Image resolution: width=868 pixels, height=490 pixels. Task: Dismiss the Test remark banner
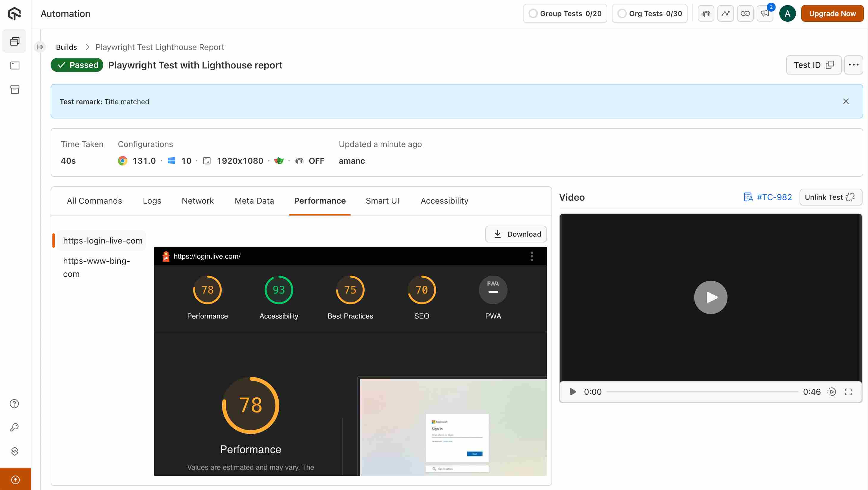point(845,102)
